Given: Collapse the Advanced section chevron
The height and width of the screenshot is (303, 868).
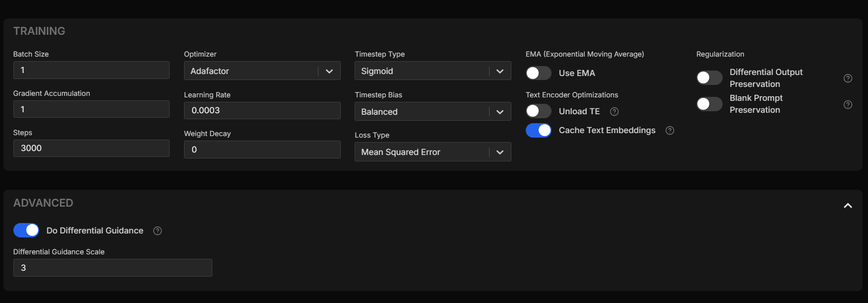Looking at the screenshot, I should click(848, 206).
